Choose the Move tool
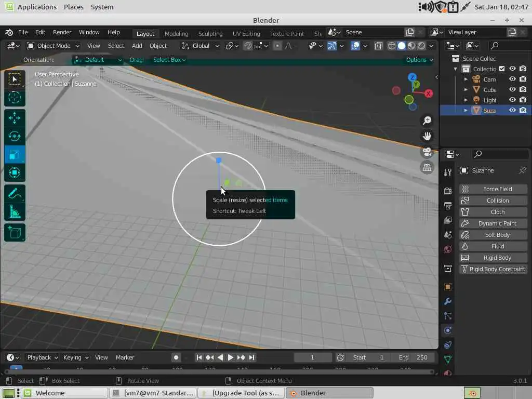Image resolution: width=532 pixels, height=399 pixels. [14, 118]
